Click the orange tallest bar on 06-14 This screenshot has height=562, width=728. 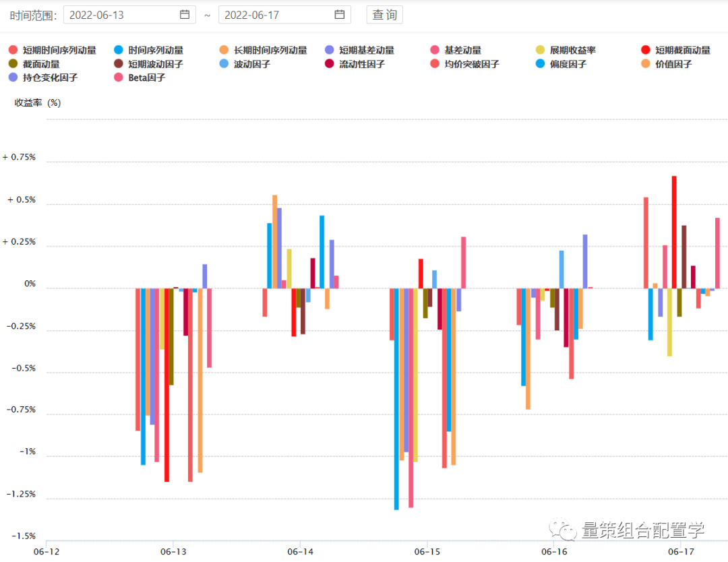(x=275, y=242)
